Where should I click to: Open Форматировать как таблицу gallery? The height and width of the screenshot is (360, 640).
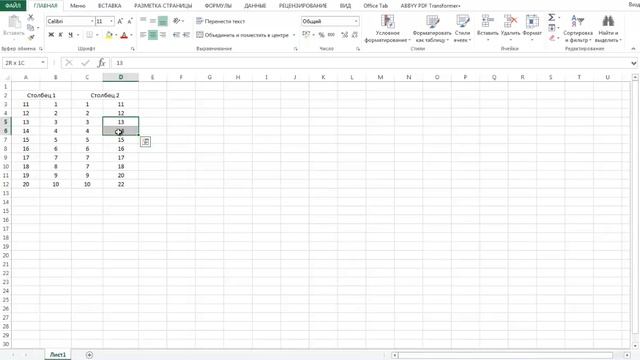(432, 29)
